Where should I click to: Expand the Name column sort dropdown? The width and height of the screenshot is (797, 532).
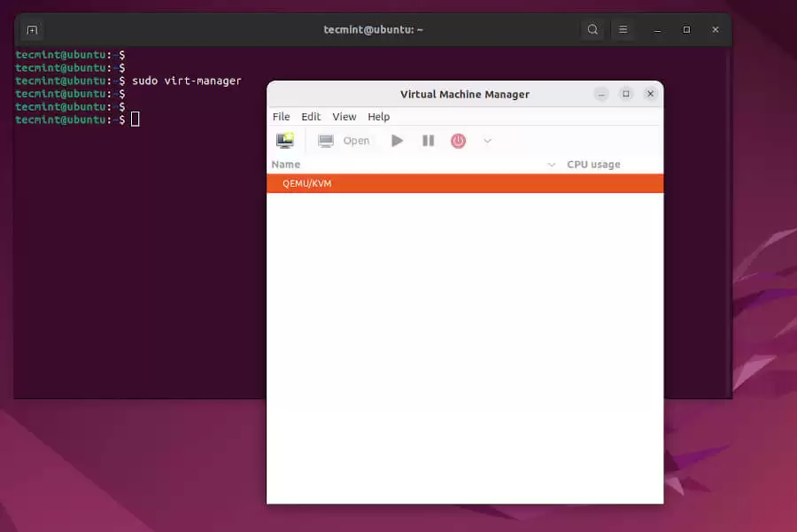(x=550, y=164)
